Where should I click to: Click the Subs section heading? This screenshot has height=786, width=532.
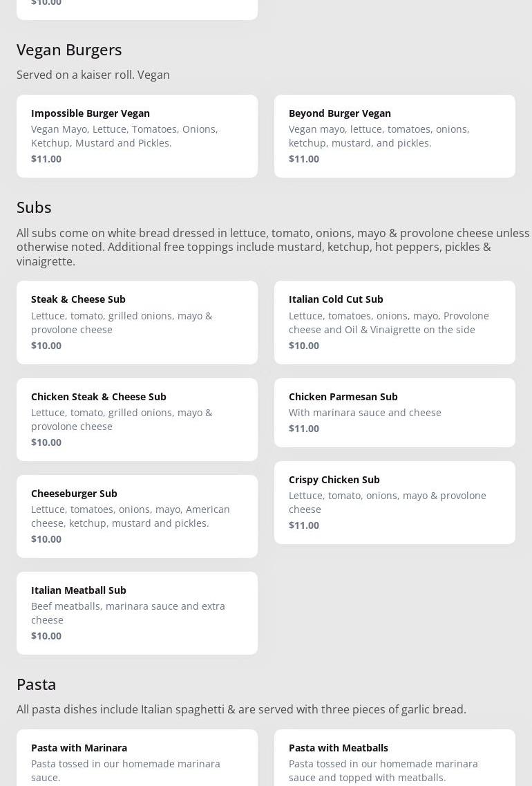tap(34, 207)
